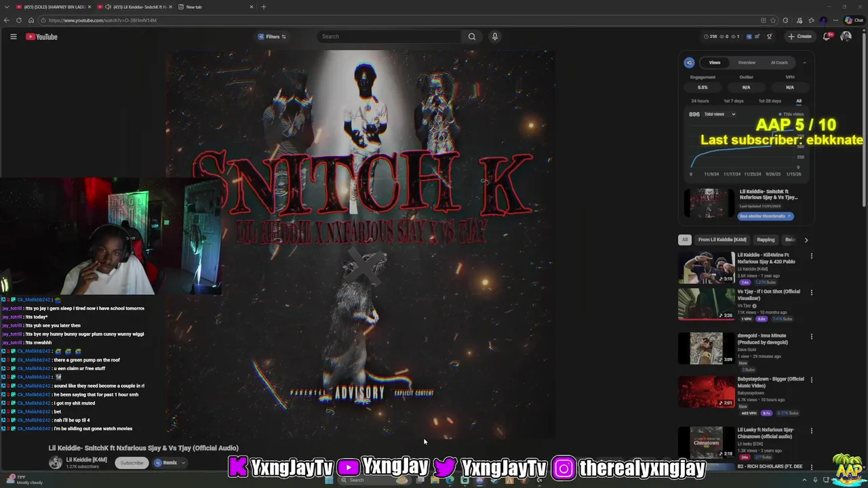Open the Babystaydown Bigger video thumbnail

click(706, 391)
